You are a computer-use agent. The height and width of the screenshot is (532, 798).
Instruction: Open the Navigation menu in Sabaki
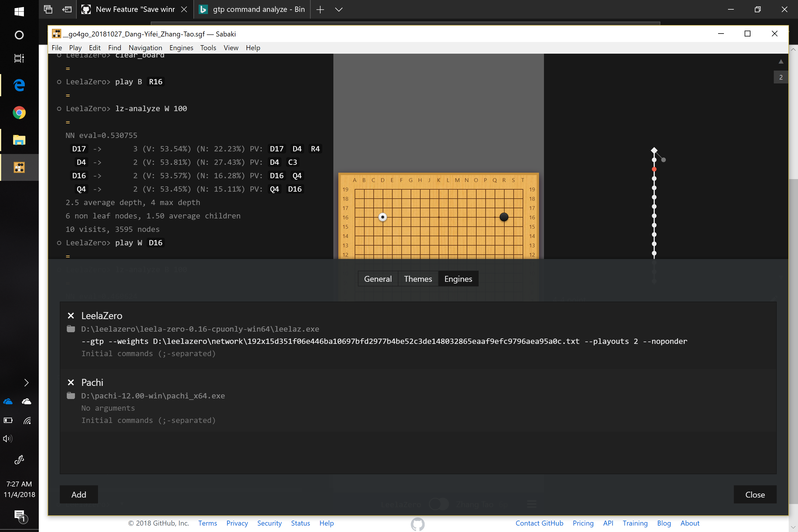tap(145, 48)
